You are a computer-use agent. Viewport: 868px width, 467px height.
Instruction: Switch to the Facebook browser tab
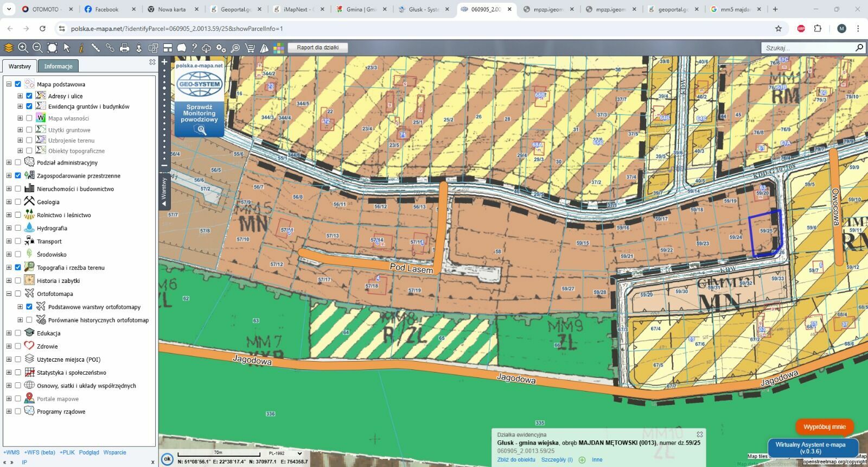click(x=106, y=9)
